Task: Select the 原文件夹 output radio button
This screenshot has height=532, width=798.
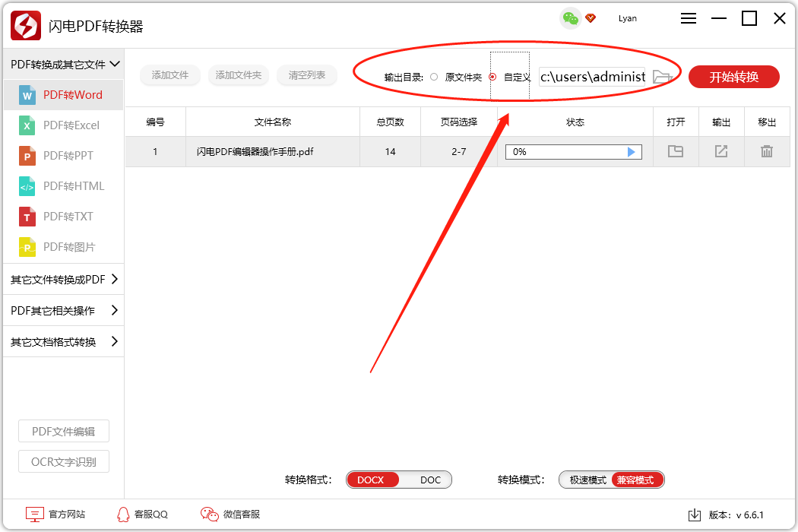Action: (434, 77)
